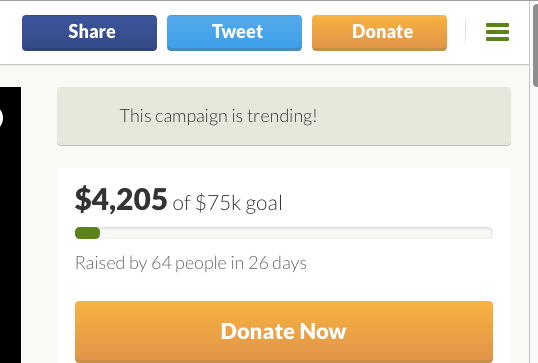
Task: Click the orange Donate button in header
Action: (x=379, y=33)
